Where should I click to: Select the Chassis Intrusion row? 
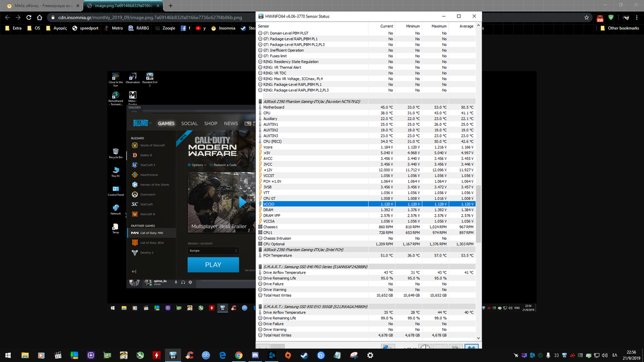pos(367,238)
